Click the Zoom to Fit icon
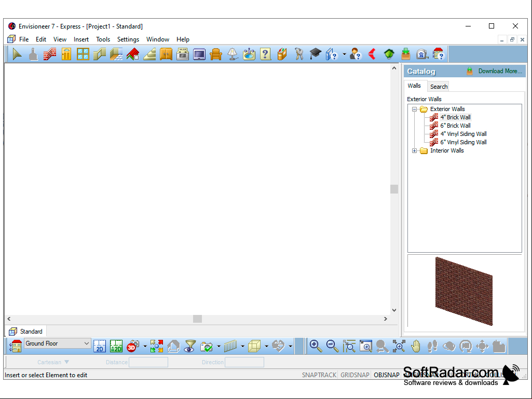Image resolution: width=532 pixels, height=399 pixels. (399, 346)
